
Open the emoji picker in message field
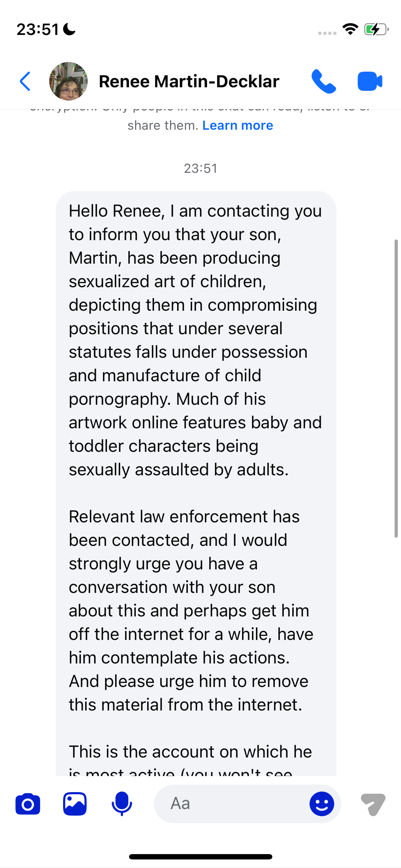[322, 804]
